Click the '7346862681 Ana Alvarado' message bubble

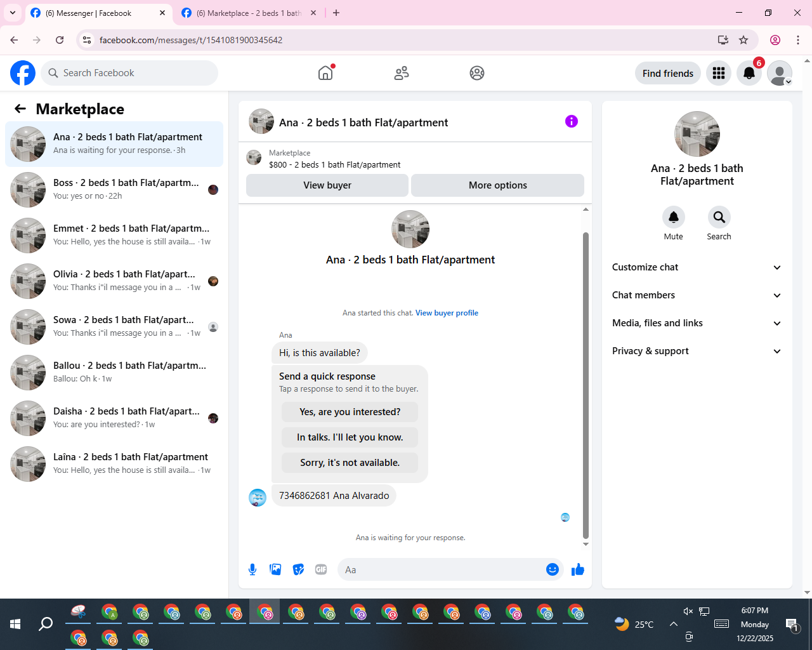(334, 496)
